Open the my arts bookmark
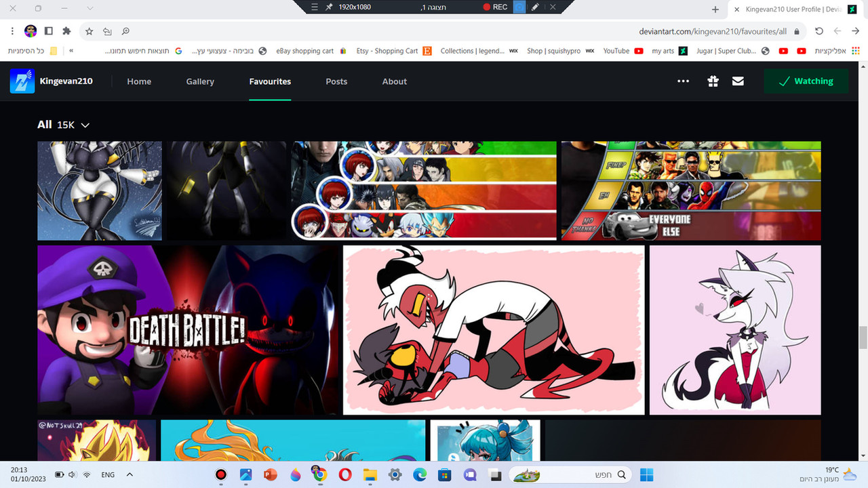 [x=669, y=51]
